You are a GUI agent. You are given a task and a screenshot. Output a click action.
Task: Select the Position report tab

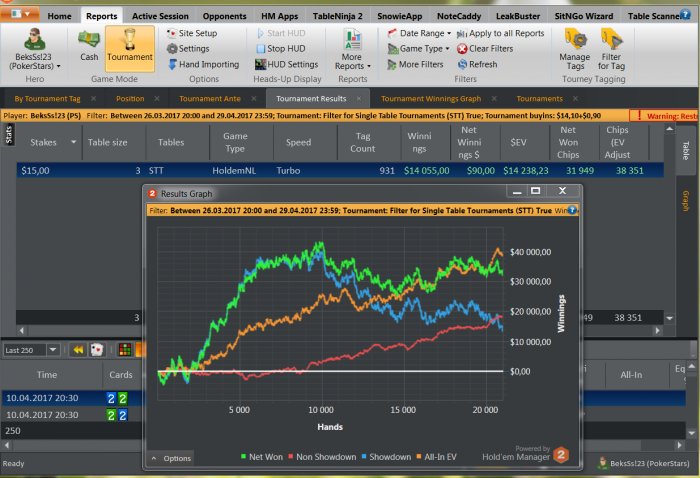130,99
